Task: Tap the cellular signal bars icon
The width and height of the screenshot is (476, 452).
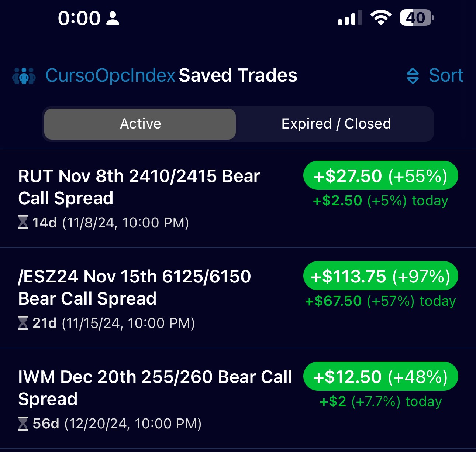Action: click(349, 18)
